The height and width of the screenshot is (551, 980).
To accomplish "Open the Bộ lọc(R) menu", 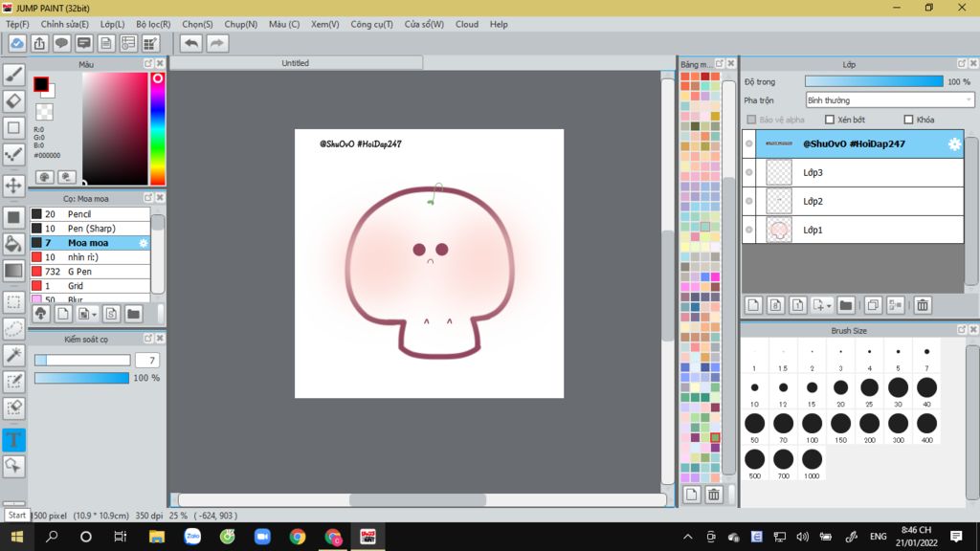I will (x=153, y=24).
